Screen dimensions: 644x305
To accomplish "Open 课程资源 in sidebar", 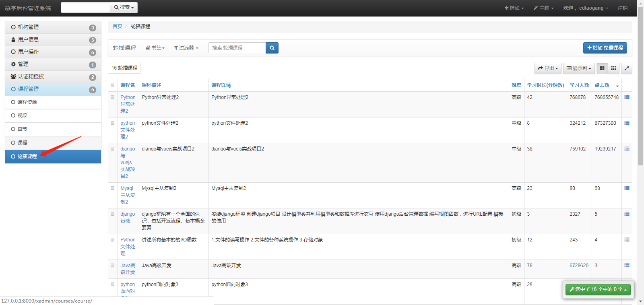I will click(x=53, y=102).
